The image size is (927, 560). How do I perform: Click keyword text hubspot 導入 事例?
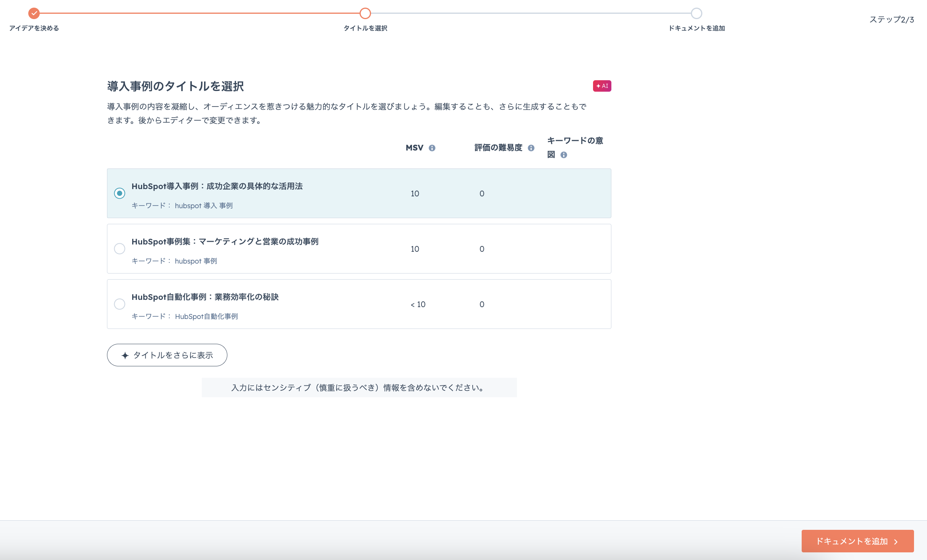point(204,206)
